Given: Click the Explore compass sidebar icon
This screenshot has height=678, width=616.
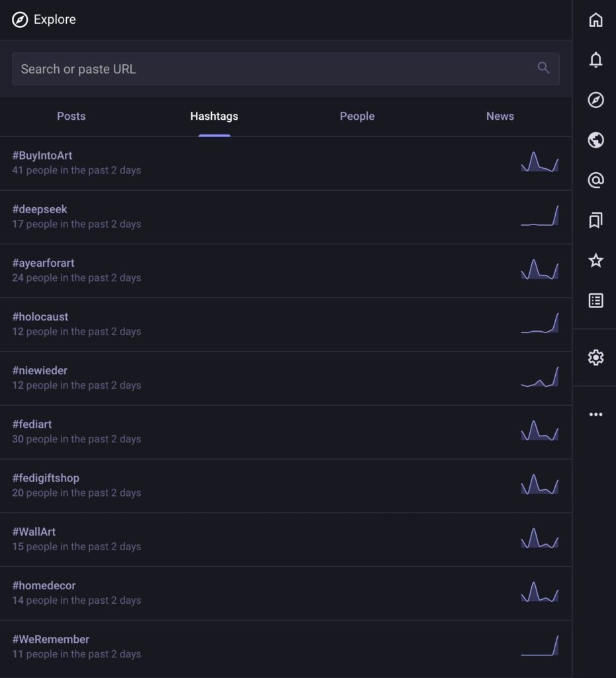Looking at the screenshot, I should click(x=595, y=100).
